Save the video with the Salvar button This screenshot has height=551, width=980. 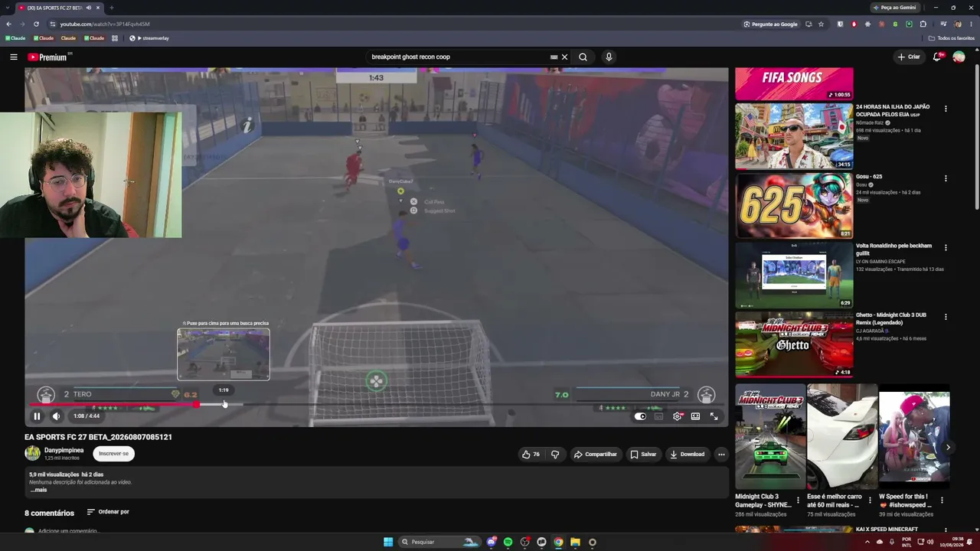643,454
